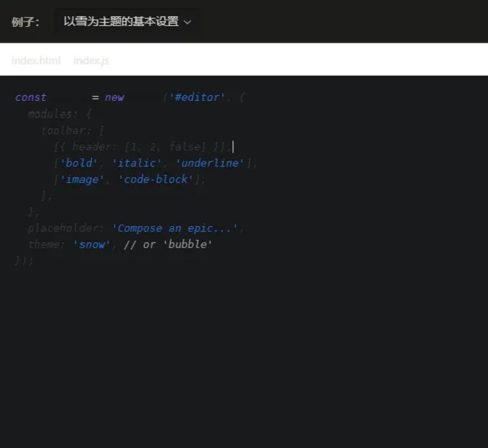Click the 'code-block' string in code
This screenshot has width=488, height=448.
click(156, 180)
